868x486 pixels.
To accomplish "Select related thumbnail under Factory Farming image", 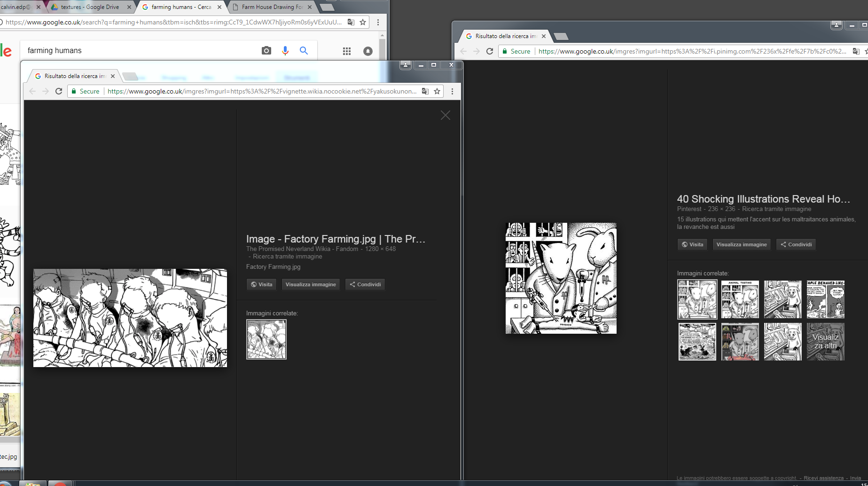I will (x=266, y=339).
